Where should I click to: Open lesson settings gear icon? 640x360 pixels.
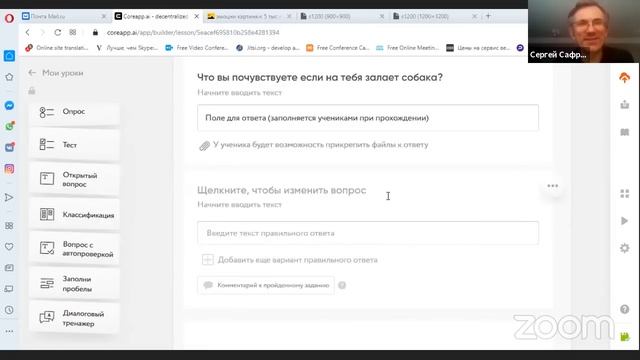[x=624, y=248]
